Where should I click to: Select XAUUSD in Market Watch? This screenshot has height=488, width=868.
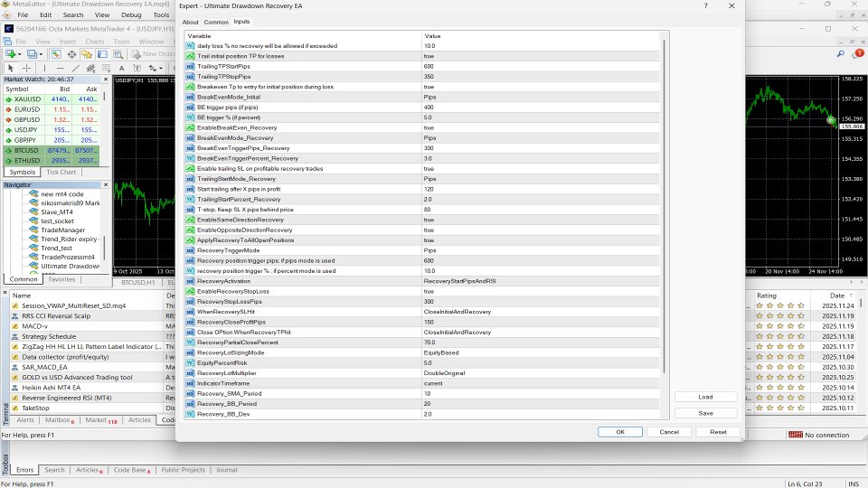(27, 99)
